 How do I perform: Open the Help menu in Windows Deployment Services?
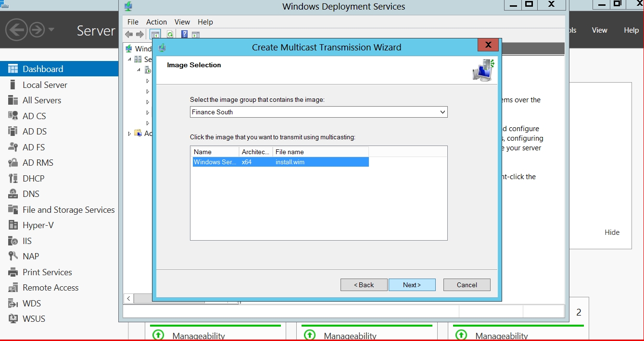point(205,22)
